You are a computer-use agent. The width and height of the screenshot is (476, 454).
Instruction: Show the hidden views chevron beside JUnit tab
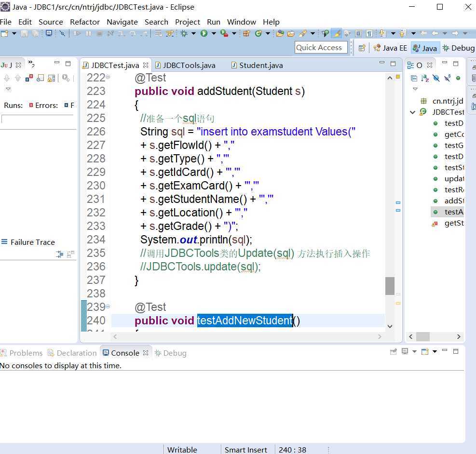[31, 64]
